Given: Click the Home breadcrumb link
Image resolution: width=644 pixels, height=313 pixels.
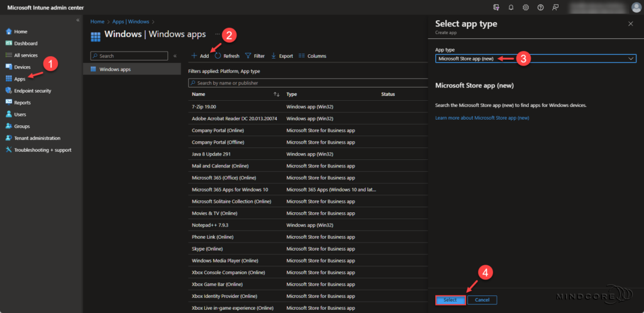Looking at the screenshot, I should click(x=97, y=21).
